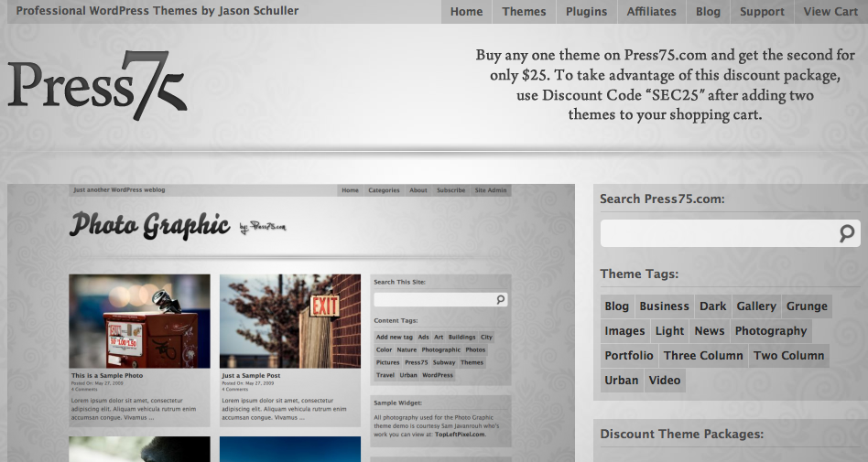Click the 'Subway' content tag
The height and width of the screenshot is (462, 868).
coord(444,362)
